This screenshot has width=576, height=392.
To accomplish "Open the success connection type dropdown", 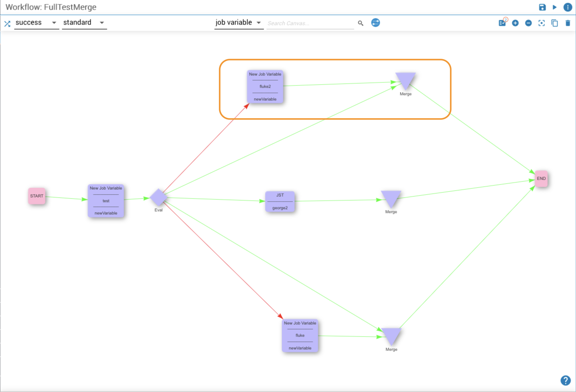I will point(36,23).
